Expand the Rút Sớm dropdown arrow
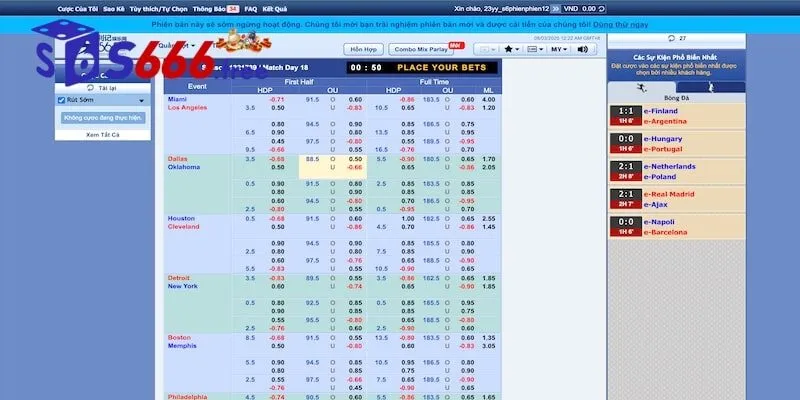The height and width of the screenshot is (400, 800). tap(141, 101)
